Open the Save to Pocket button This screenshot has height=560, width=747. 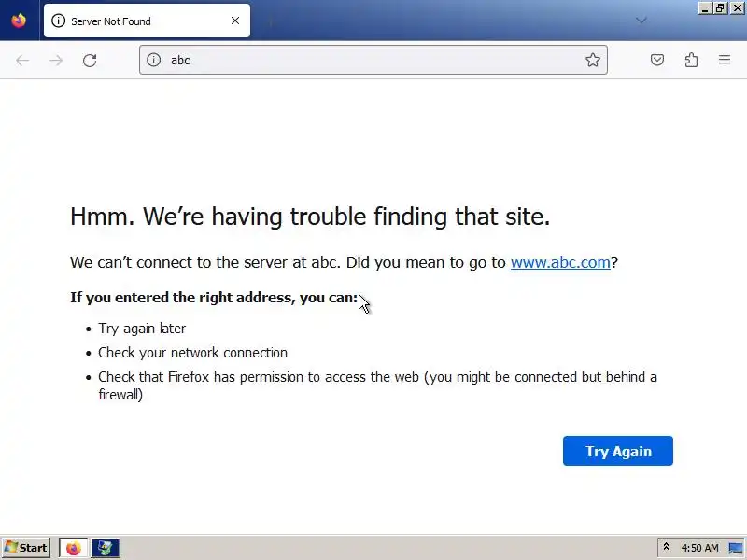tap(657, 61)
